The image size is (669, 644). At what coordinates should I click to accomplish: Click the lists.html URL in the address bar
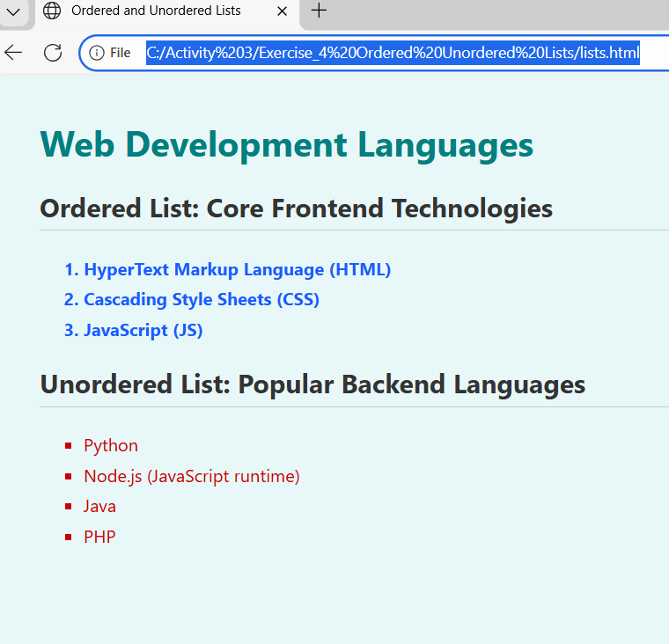tap(393, 53)
